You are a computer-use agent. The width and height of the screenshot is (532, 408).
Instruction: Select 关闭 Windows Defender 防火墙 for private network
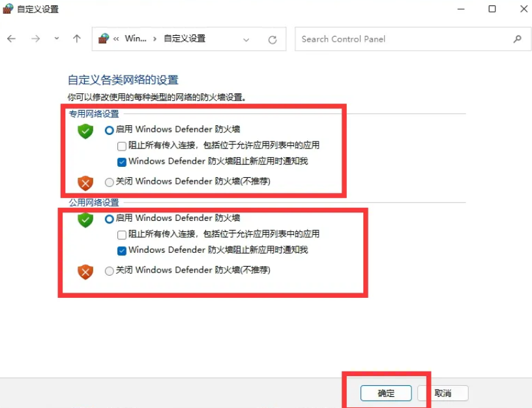tap(110, 182)
